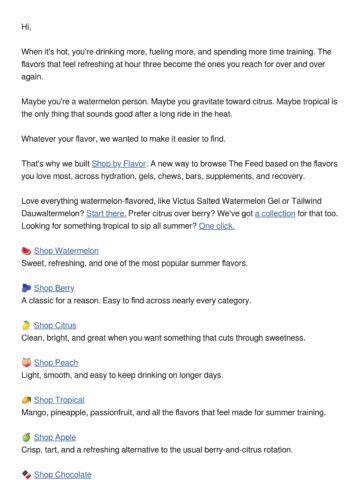The width and height of the screenshot is (360, 480).
Task: Click the mango emoji icon
Action: coord(26,400)
